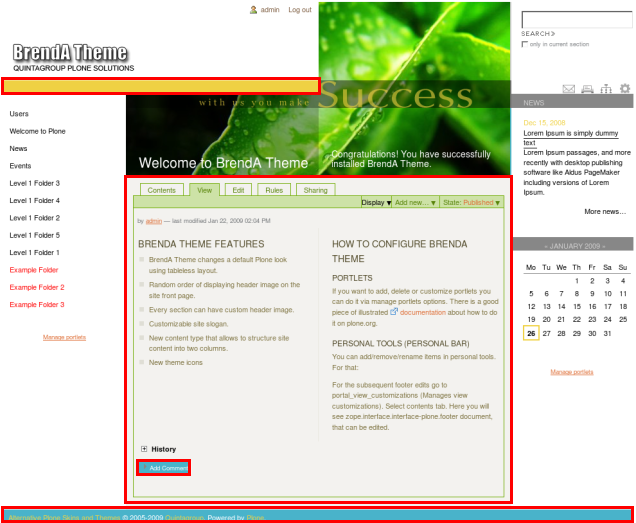
Task: Open the admin user link at top
Action: pos(270,10)
